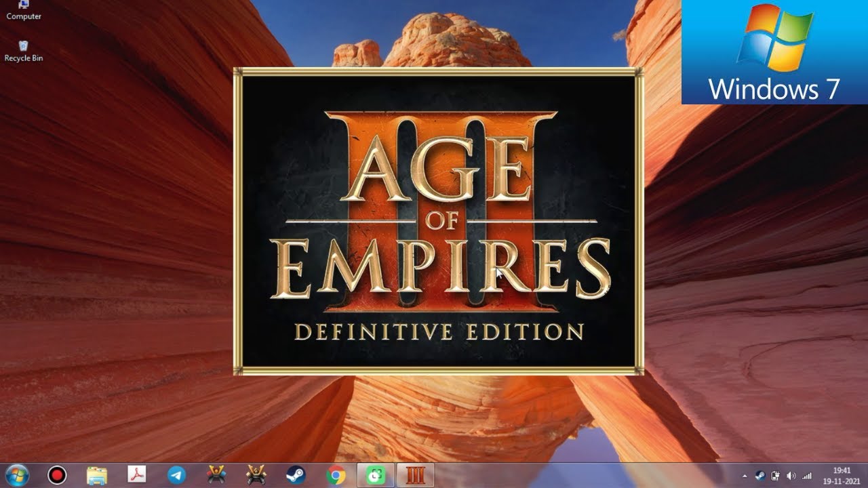Click the Steam icon in system tray
Viewport: 868px width, 488px height.
[x=759, y=476]
